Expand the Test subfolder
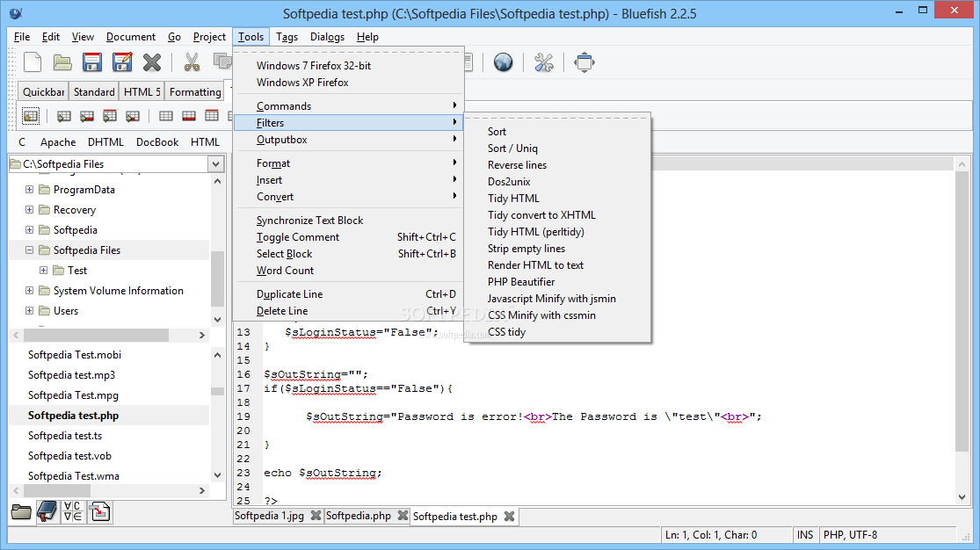This screenshot has height=550, width=980. [x=44, y=270]
